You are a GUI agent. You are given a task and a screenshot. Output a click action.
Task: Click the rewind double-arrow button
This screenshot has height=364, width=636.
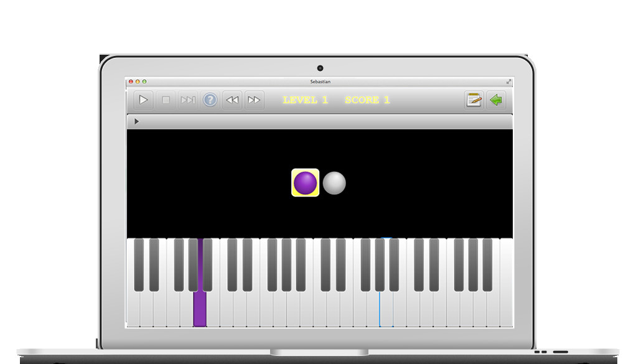(232, 100)
